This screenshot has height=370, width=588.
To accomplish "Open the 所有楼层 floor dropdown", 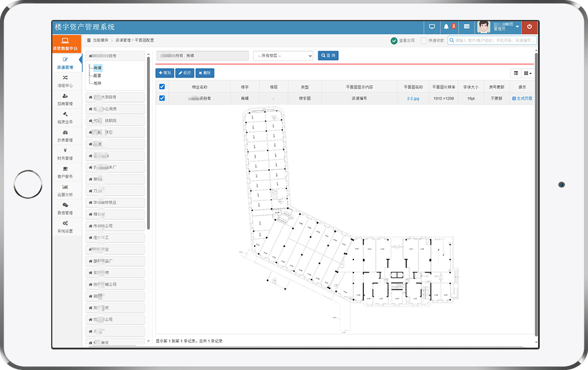I will pos(283,55).
